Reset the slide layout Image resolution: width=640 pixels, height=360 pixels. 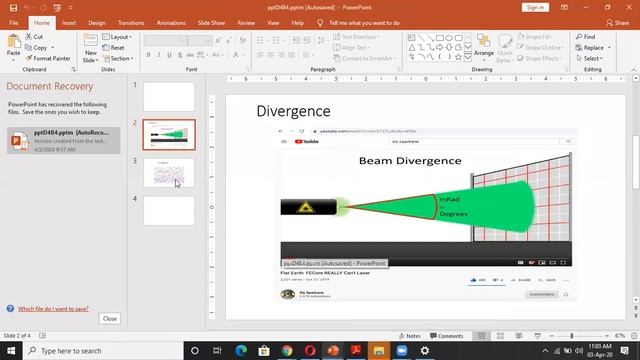click(x=113, y=48)
